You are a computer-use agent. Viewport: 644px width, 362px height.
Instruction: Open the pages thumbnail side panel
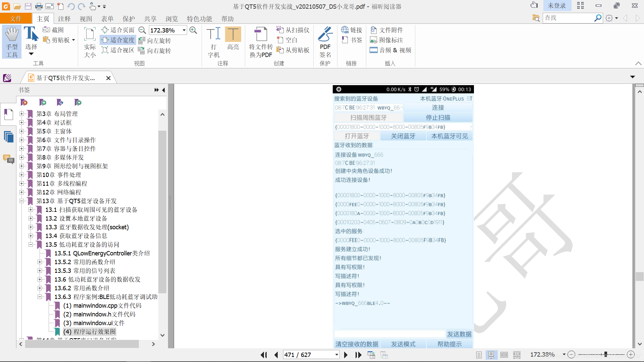click(8, 137)
